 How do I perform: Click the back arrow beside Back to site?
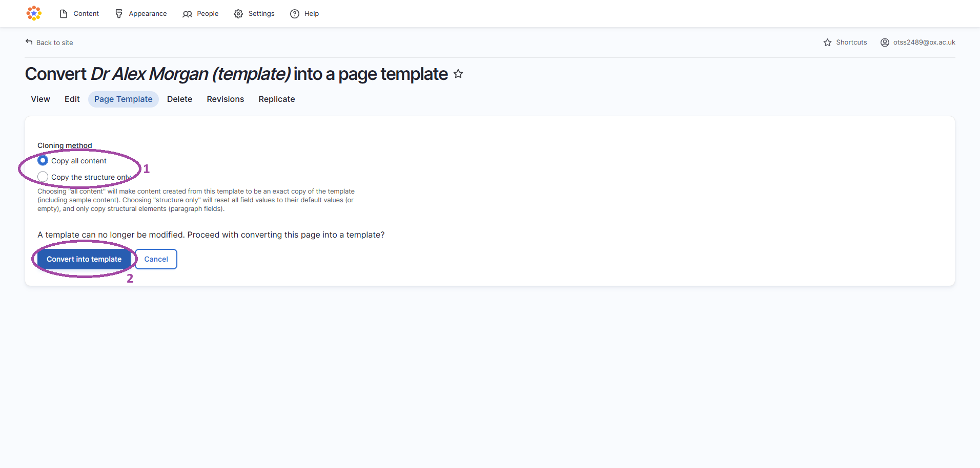pyautogui.click(x=30, y=41)
